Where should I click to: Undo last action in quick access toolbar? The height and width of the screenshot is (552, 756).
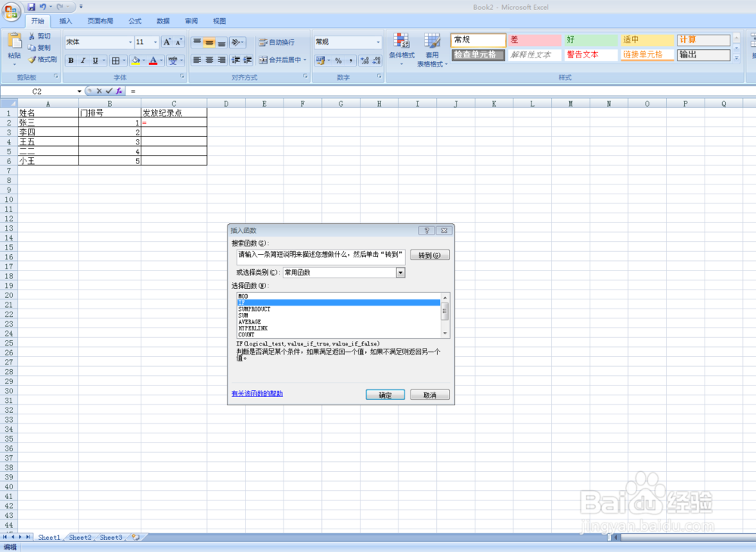[x=43, y=7]
